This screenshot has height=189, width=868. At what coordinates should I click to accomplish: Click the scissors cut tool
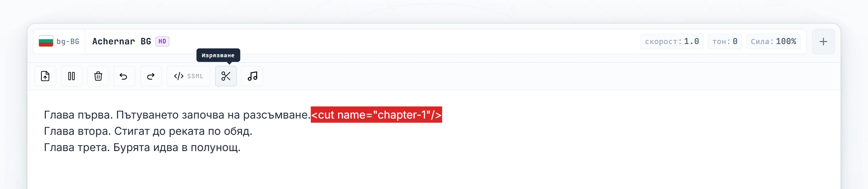click(x=226, y=76)
